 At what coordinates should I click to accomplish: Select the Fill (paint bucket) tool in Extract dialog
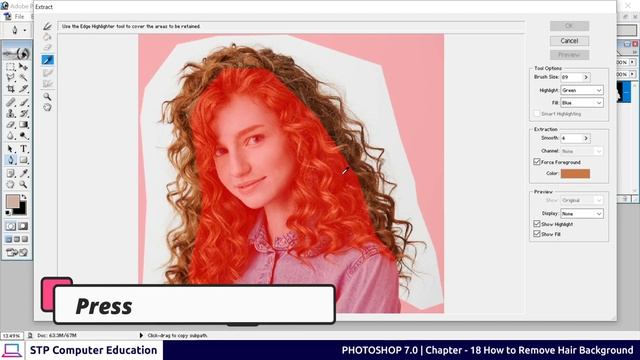[x=47, y=37]
